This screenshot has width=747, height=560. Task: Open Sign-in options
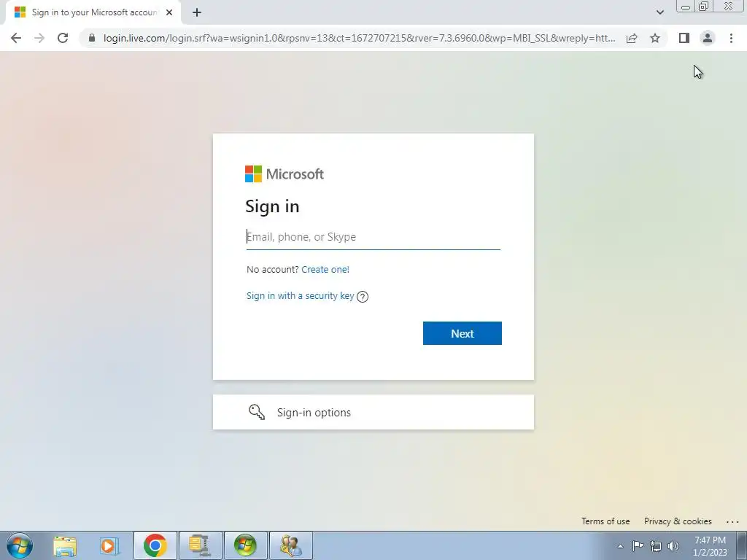[x=373, y=412]
